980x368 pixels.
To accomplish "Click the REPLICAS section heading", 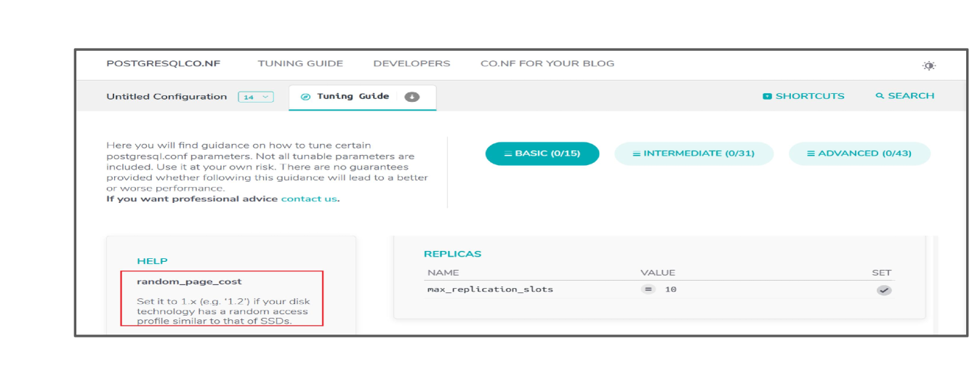I will [x=452, y=254].
